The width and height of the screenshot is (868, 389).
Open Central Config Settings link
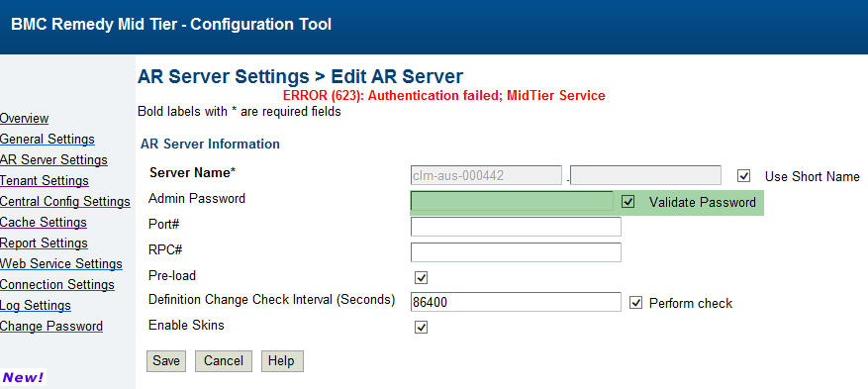click(64, 201)
